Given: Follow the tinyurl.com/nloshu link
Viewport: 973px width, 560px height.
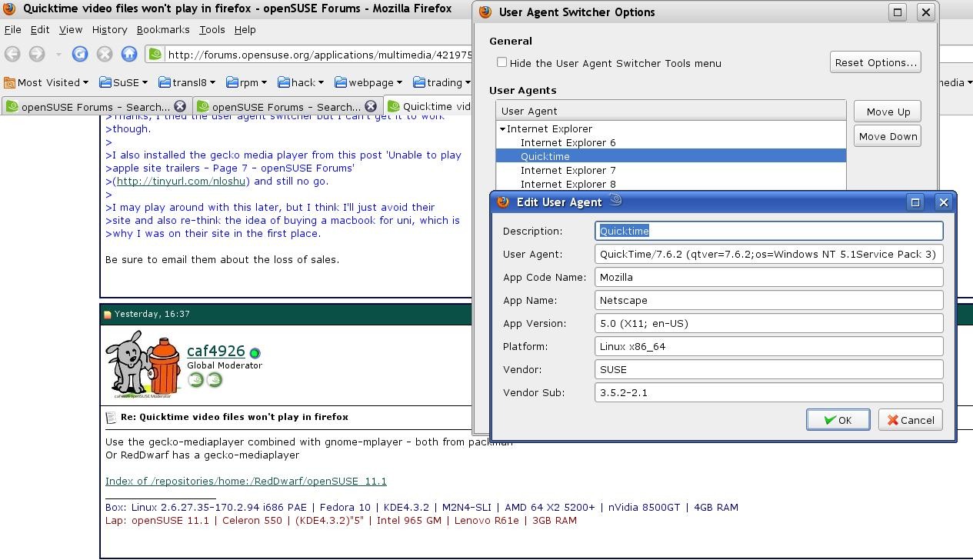Looking at the screenshot, I should pyautogui.click(x=182, y=182).
